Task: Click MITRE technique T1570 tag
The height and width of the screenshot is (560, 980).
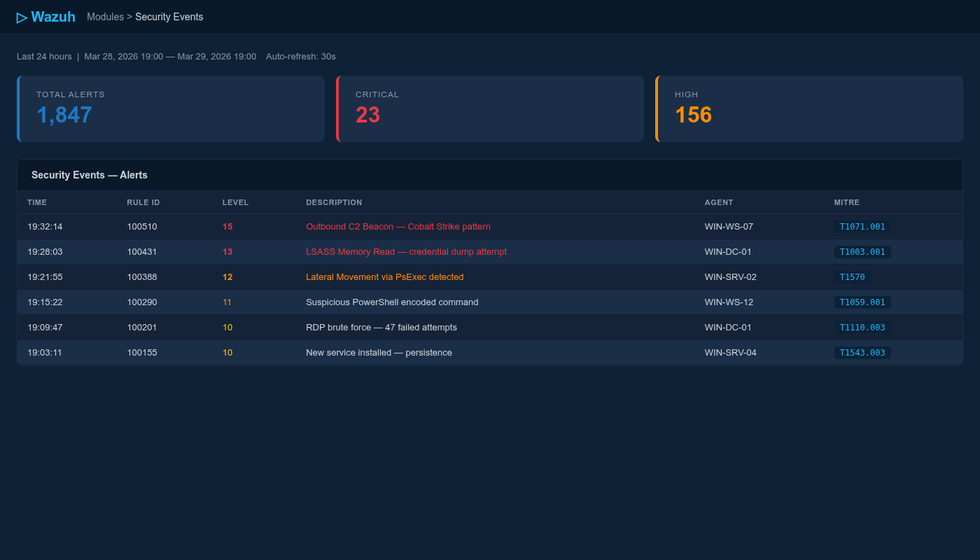Action: tap(852, 277)
